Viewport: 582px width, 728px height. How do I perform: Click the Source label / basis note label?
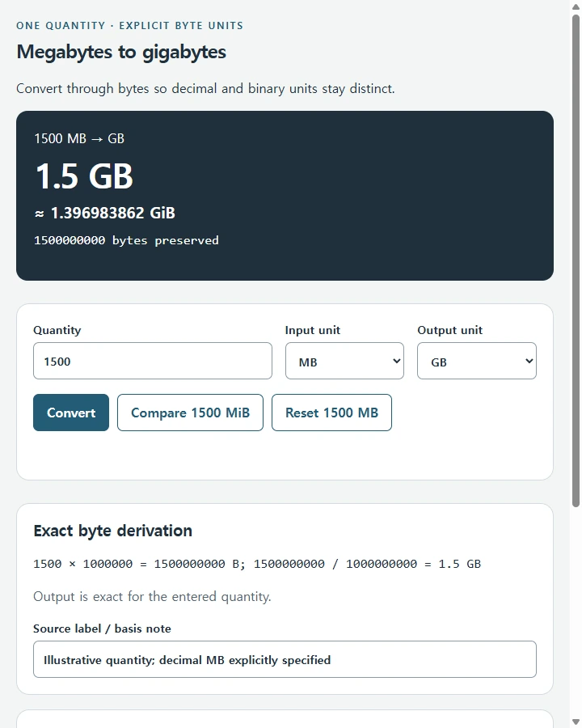[102, 629]
